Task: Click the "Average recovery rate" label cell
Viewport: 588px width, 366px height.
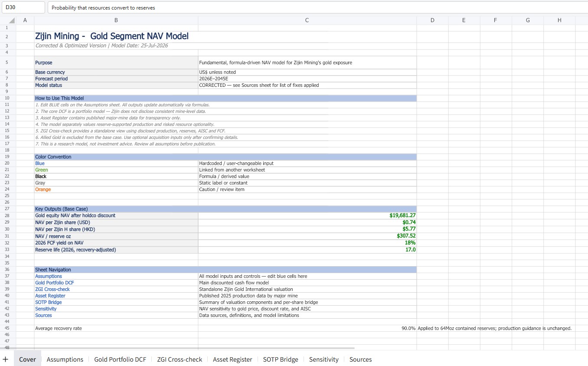Action: (x=116, y=328)
